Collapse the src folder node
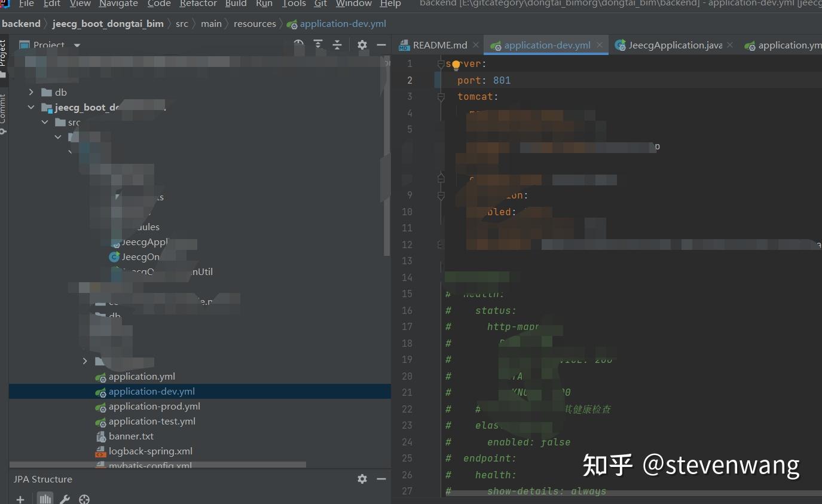Screen dimensions: 822x504 point(45,122)
